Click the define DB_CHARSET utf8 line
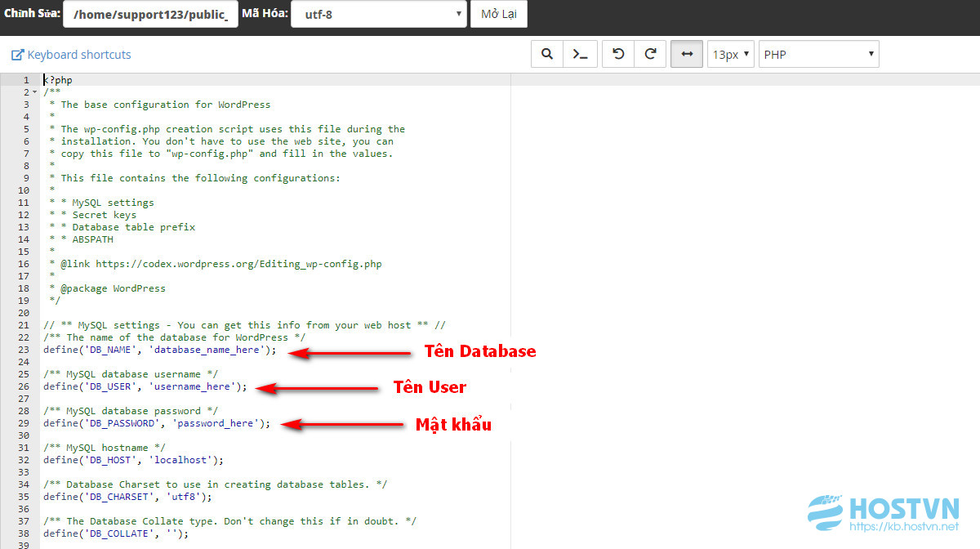980x549 pixels. [x=127, y=497]
